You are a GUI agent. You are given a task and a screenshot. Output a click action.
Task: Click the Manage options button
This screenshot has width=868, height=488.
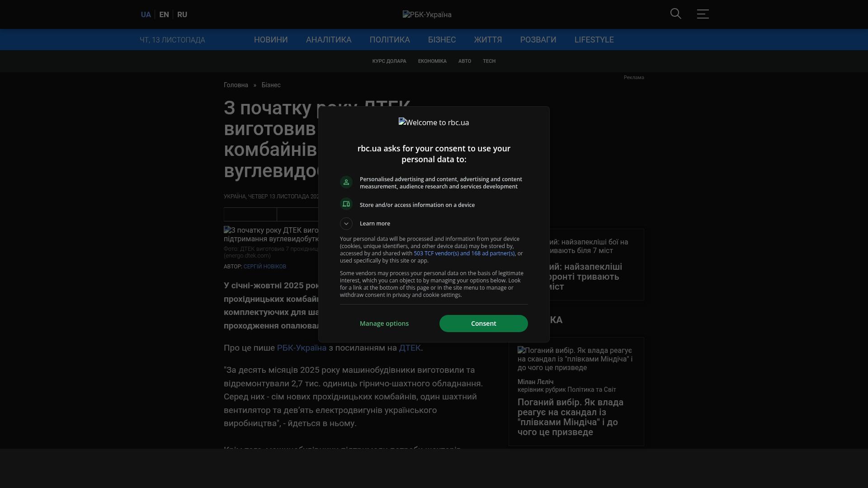click(x=384, y=324)
